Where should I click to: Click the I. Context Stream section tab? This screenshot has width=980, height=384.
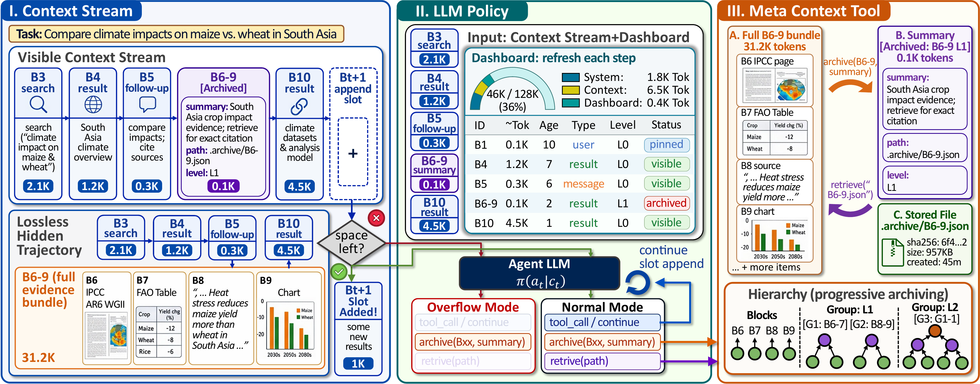[x=71, y=11]
